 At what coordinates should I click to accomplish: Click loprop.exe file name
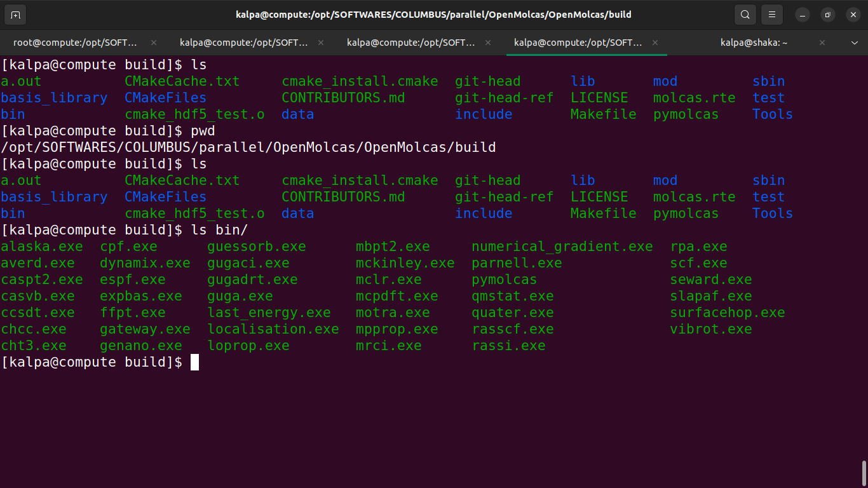(248, 346)
